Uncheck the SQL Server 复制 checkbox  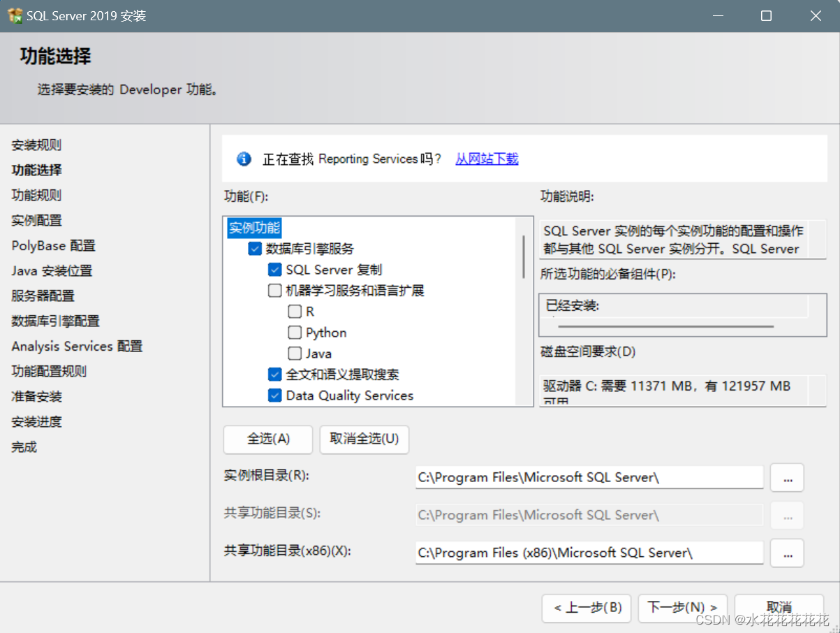click(x=275, y=270)
